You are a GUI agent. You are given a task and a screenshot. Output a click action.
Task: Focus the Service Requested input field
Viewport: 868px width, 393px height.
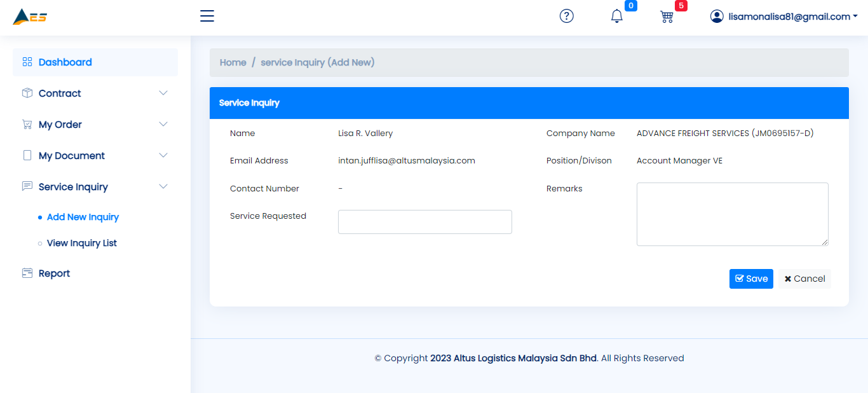tap(425, 222)
